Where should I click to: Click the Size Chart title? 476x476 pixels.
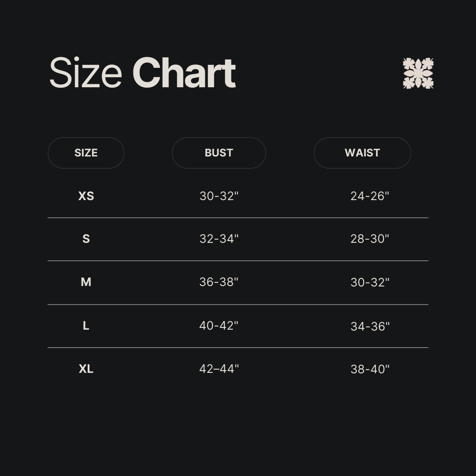coord(142,73)
